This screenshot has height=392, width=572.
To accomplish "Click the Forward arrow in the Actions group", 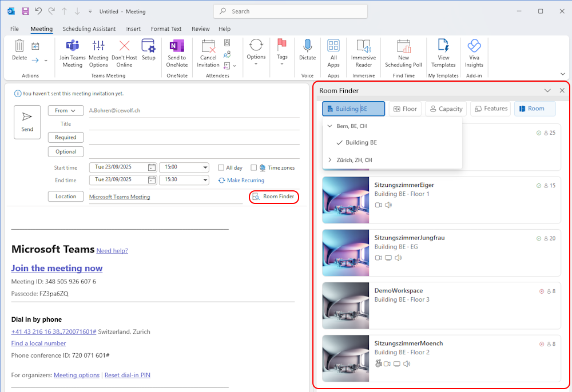I will click(35, 60).
